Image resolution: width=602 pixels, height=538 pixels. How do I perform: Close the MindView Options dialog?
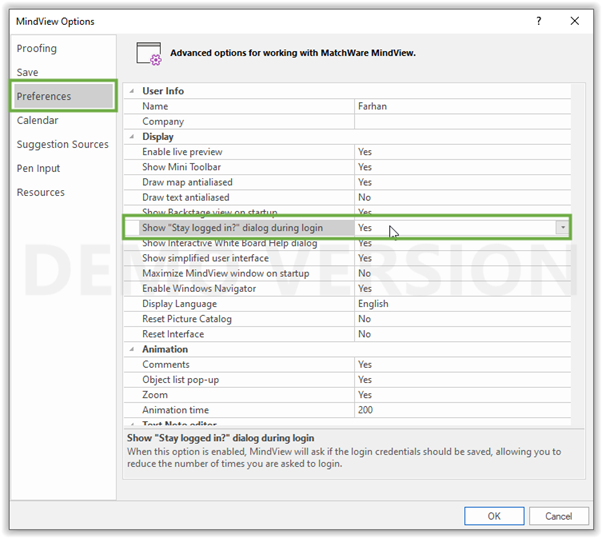574,21
